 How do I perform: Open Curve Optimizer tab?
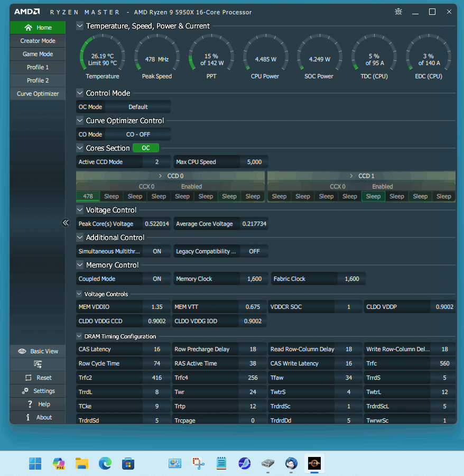[38, 94]
